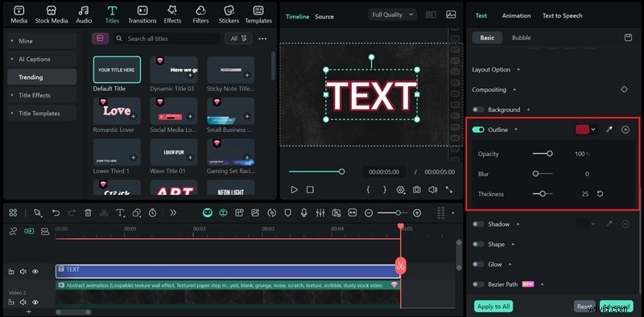The image size is (644, 317).
Task: Stop the preview playback
Action: 310,190
